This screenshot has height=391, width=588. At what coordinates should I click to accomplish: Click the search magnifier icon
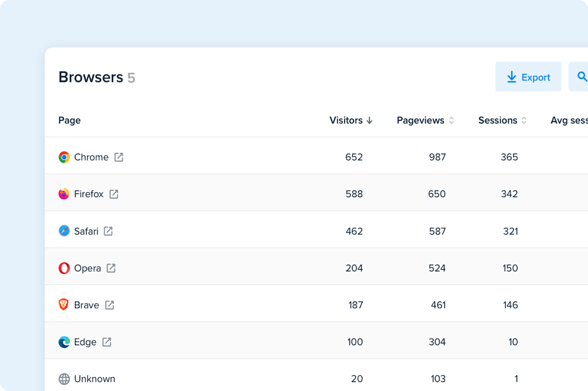[582, 76]
